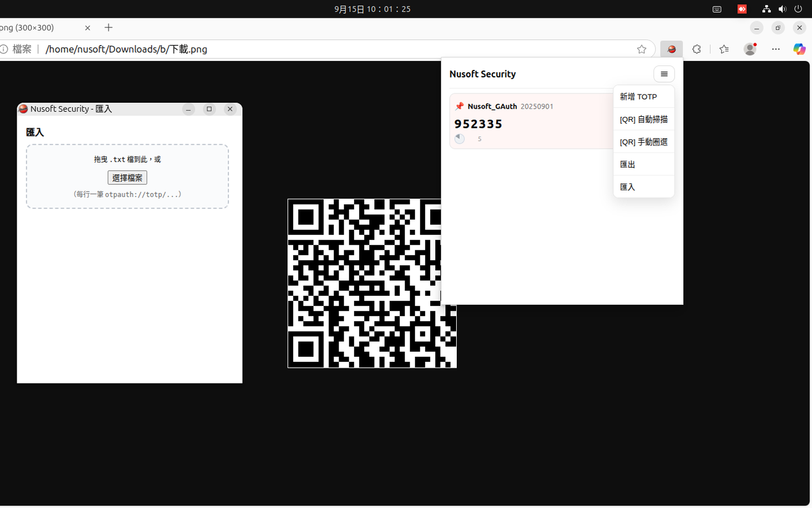Viewport: 812px width, 508px height.
Task: Open the system clock 9月15日
Action: pos(372,9)
